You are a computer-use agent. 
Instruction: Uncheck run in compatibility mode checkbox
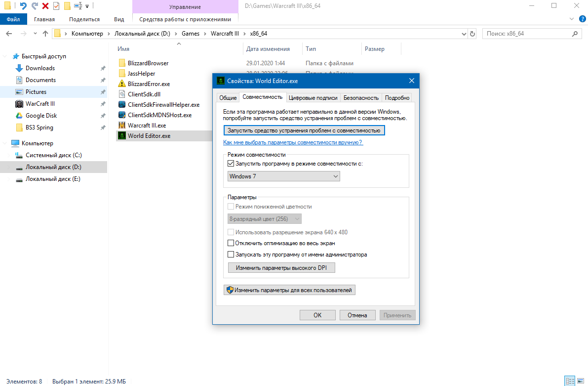(231, 163)
